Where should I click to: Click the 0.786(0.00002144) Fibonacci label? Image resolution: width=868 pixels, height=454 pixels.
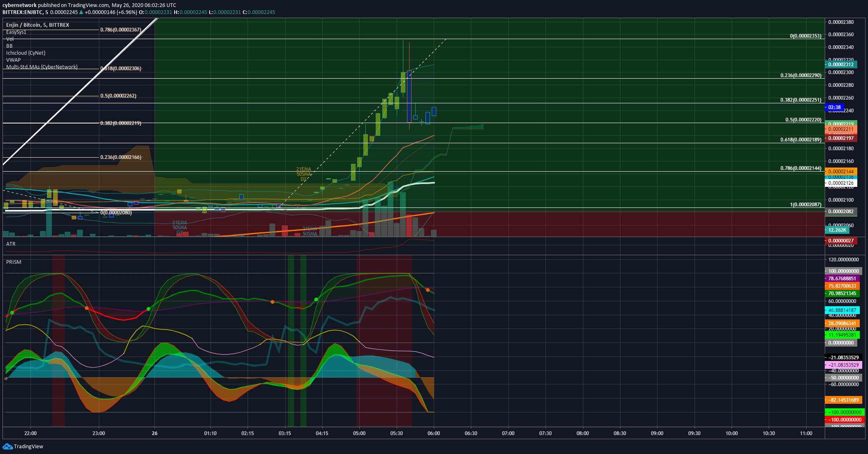pos(801,168)
